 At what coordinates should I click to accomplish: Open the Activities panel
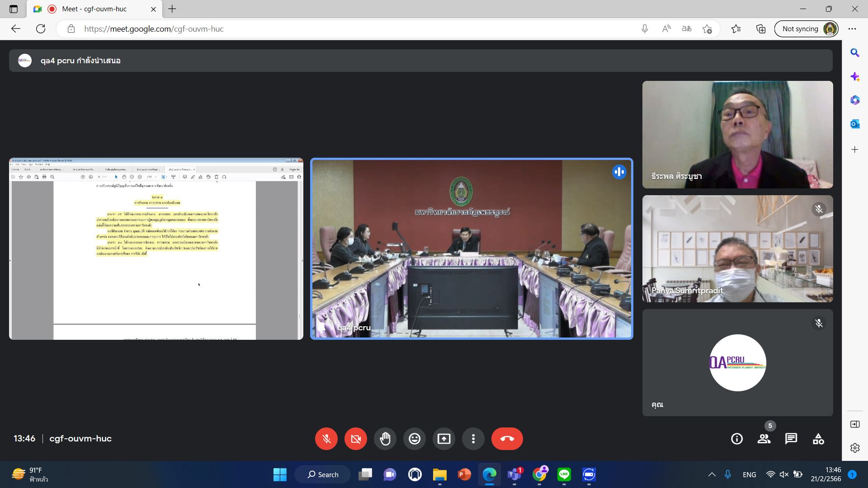pos(818,439)
